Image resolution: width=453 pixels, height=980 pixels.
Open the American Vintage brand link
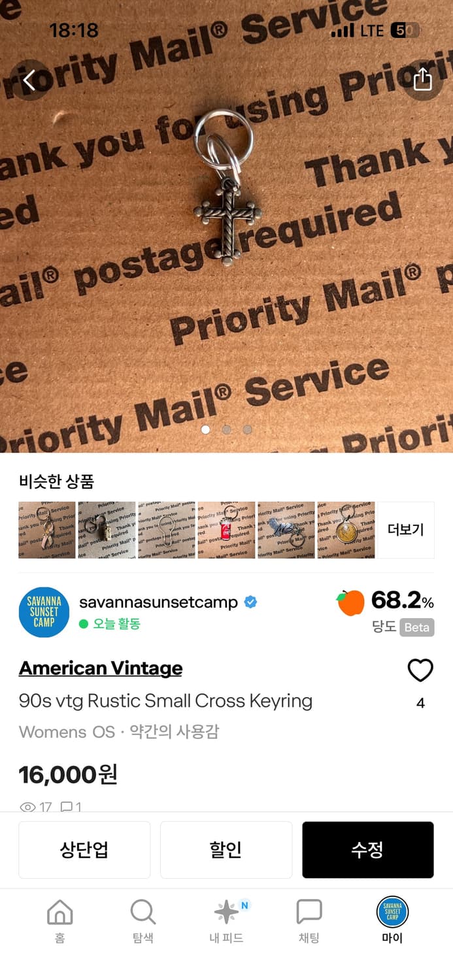(101, 668)
